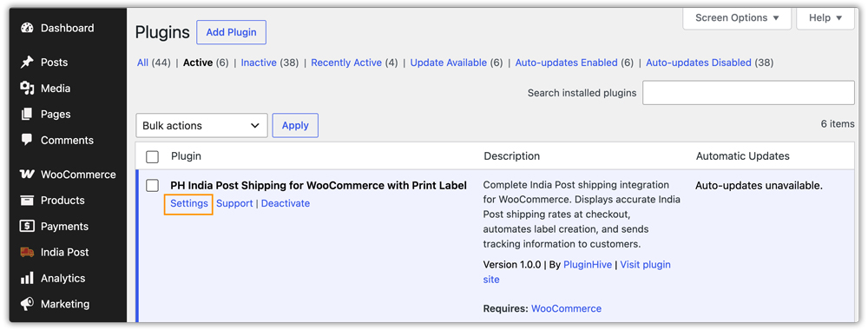868x330 pixels.
Task: Expand the Screen Options panel
Action: point(737,18)
